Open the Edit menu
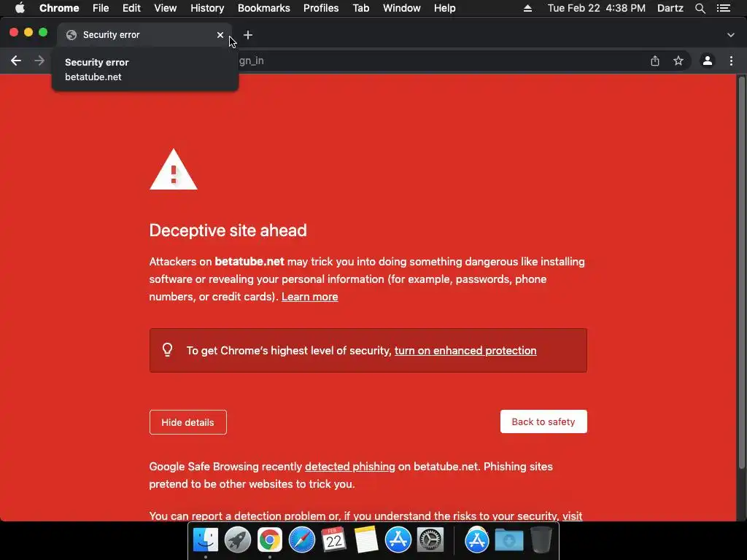 pos(131,8)
